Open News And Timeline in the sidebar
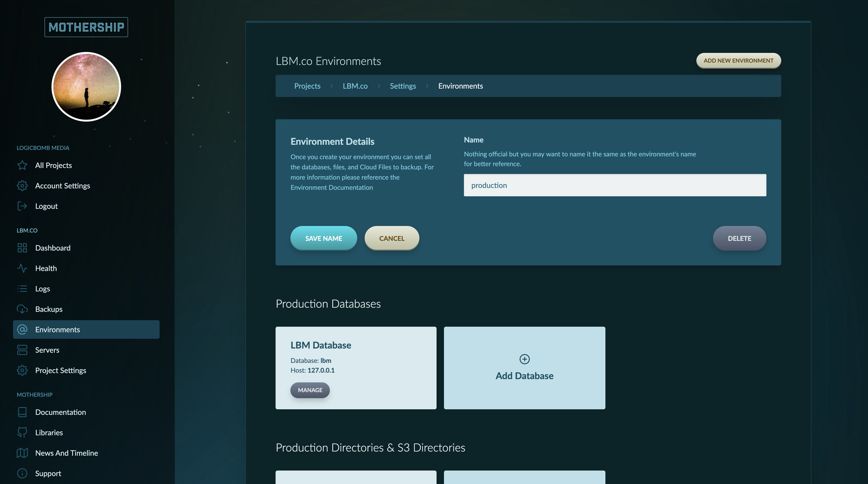The image size is (868, 484). click(86, 453)
